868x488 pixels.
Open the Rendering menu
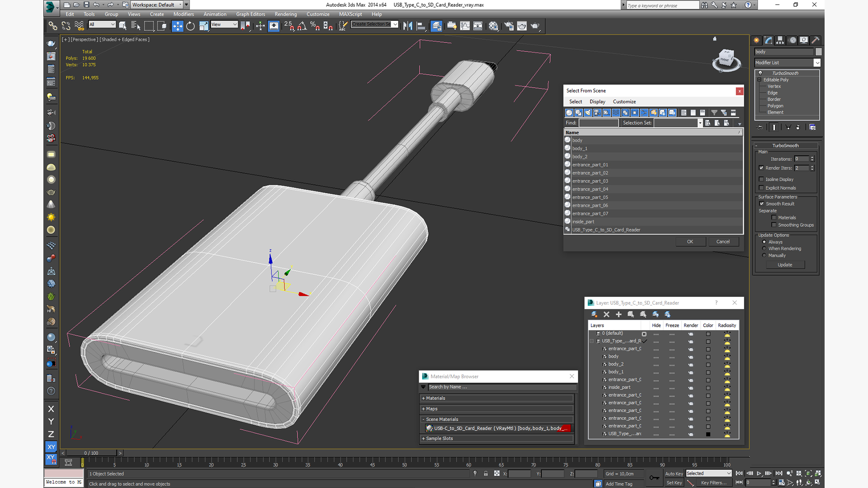[286, 14]
